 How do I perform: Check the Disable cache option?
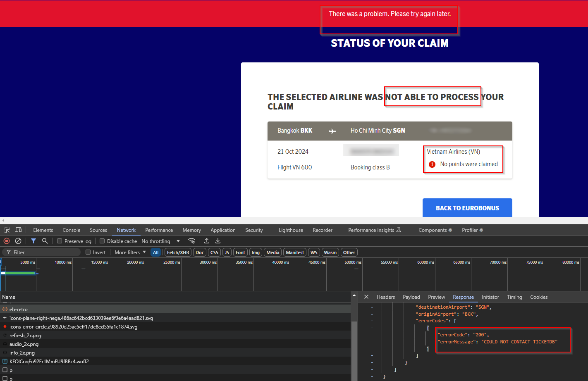click(102, 241)
